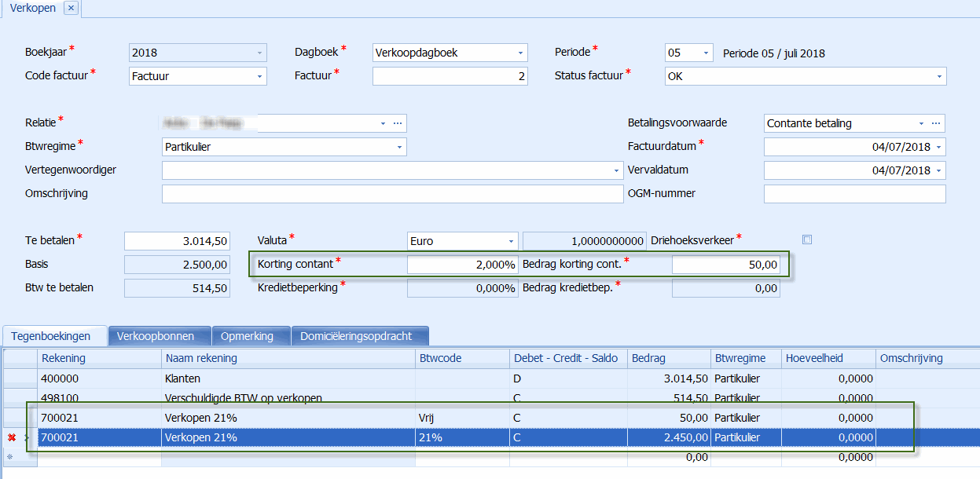Switch to the Verkoopbonnen tab
The image size is (980, 479).
coord(159,336)
